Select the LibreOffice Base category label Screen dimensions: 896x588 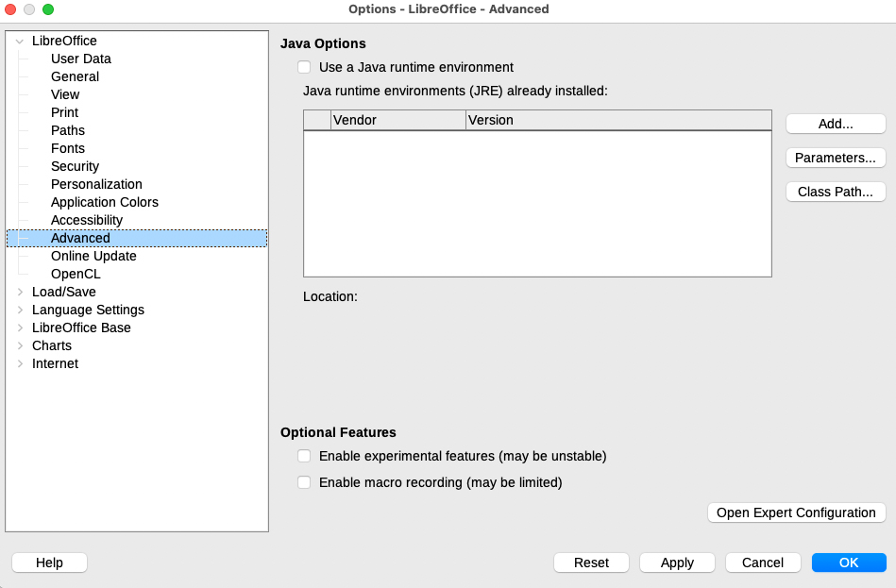[81, 328]
